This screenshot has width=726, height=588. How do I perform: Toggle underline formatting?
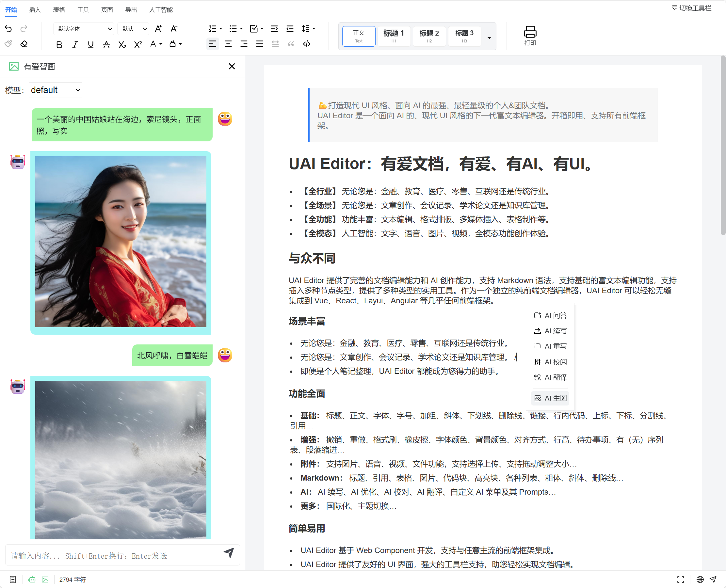coord(90,44)
